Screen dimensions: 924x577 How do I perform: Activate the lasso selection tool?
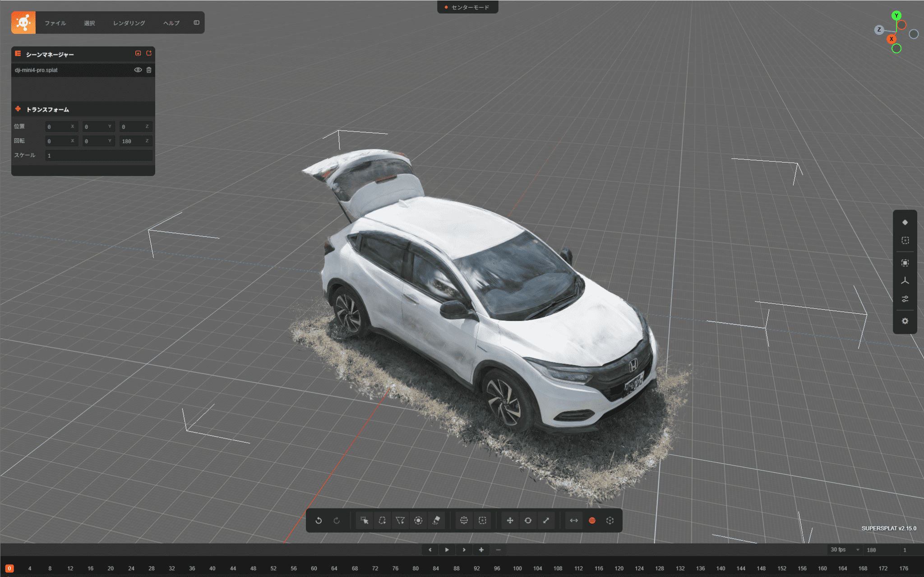tap(382, 521)
